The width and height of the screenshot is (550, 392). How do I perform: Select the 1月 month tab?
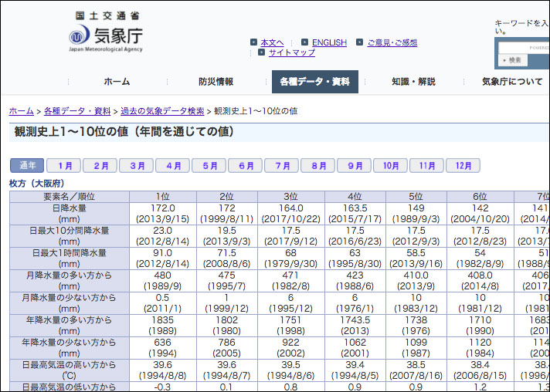click(64, 166)
